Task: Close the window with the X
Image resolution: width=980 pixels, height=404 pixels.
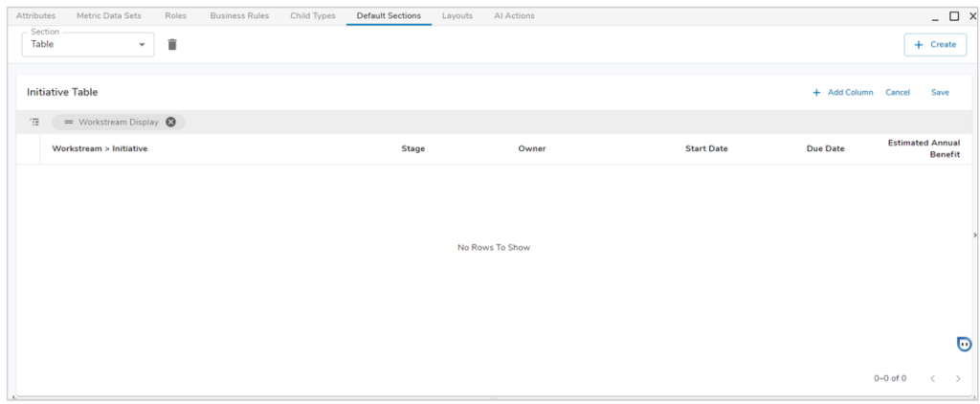Action: pos(972,16)
